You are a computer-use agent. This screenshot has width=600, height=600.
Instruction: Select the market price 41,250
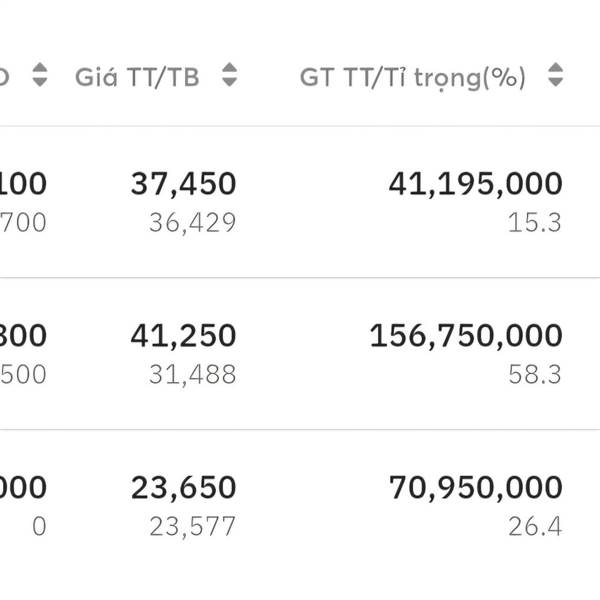(x=183, y=336)
